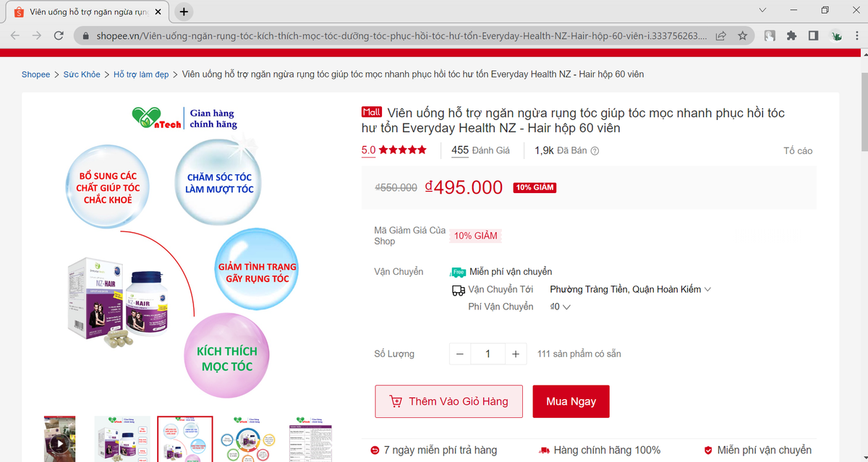Increase quantity with the plus button
The image size is (868, 462).
click(x=515, y=354)
